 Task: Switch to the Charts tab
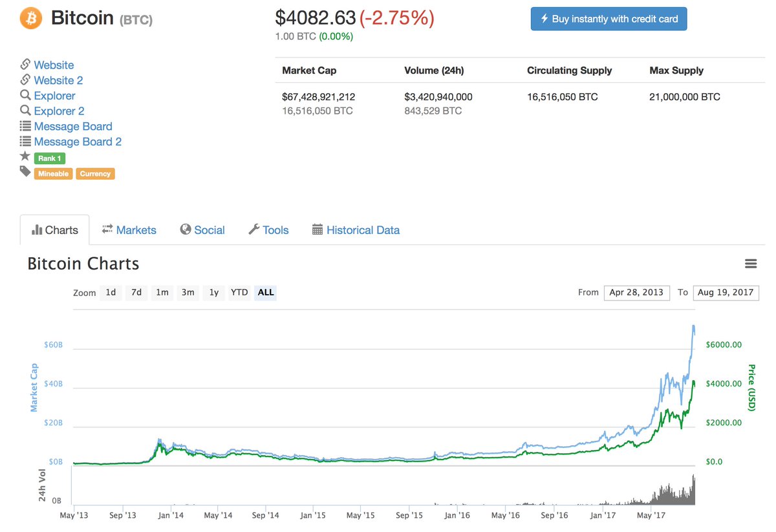tap(55, 230)
